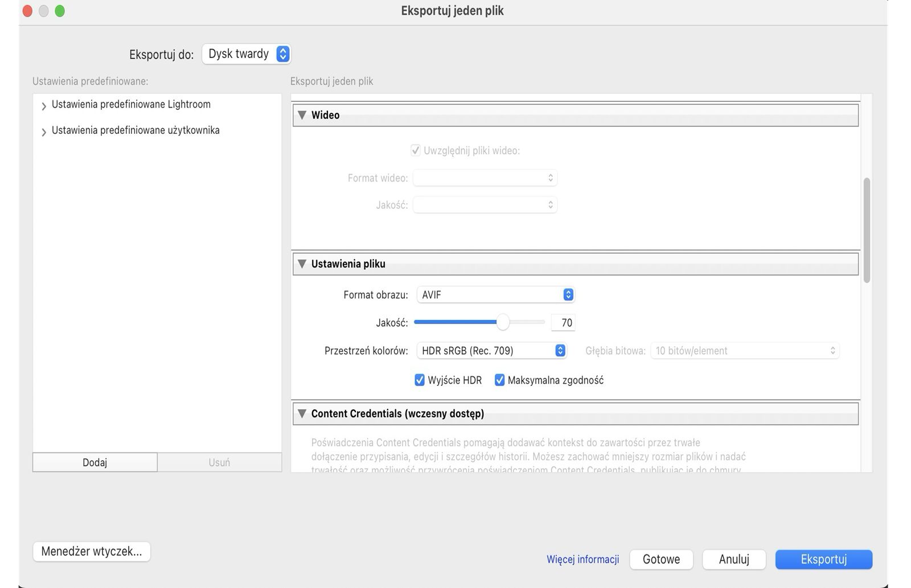The image size is (911, 588).
Task: Open the Więcej informacji link
Action: (582, 559)
